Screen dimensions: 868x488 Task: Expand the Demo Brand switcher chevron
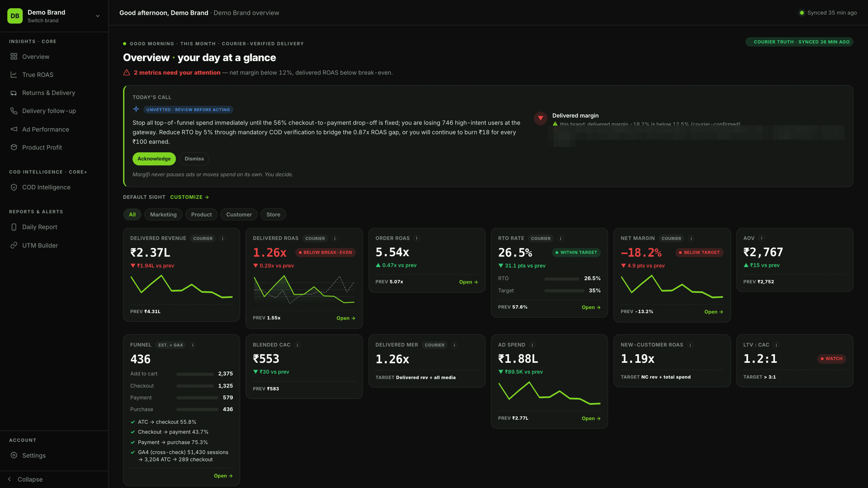(98, 16)
